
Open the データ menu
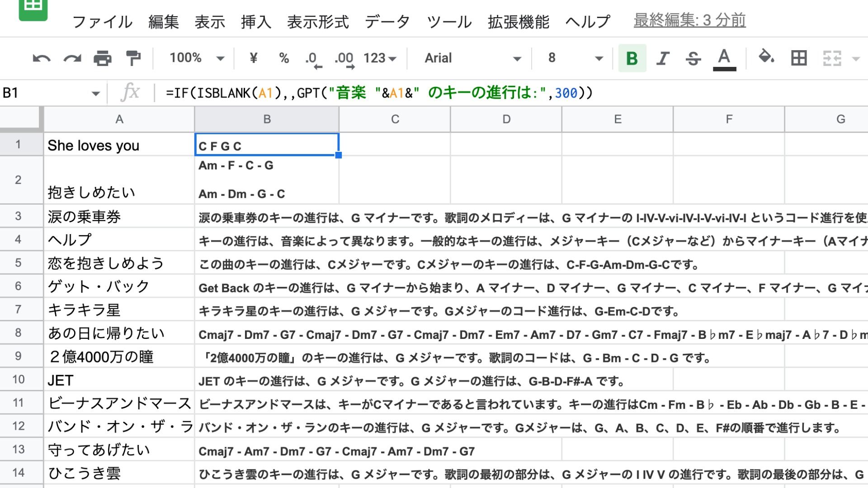tap(387, 21)
